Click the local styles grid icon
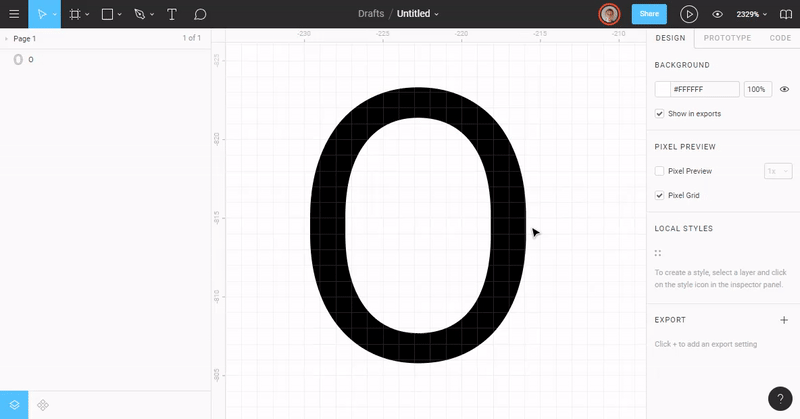 (x=658, y=253)
